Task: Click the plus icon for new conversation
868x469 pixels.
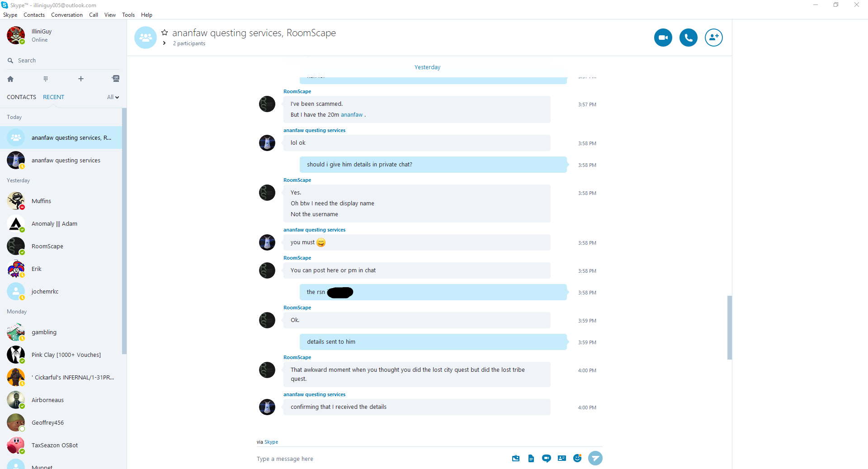Action: click(x=81, y=79)
